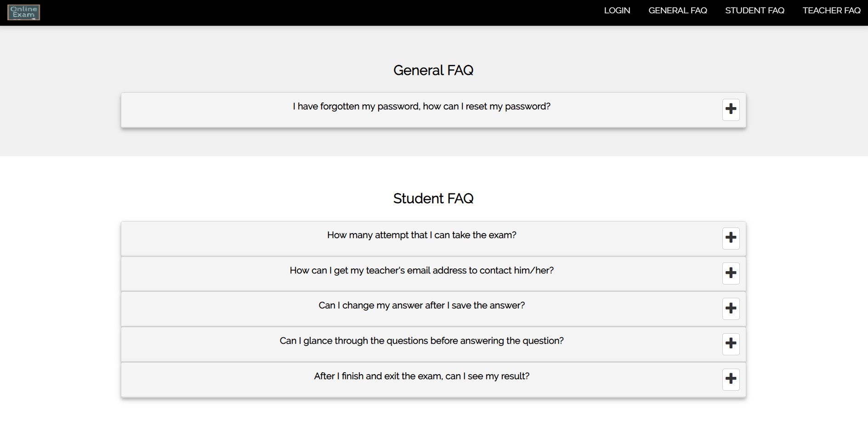The height and width of the screenshot is (421, 868).
Task: Click the Online Exam logo icon
Action: point(23,12)
